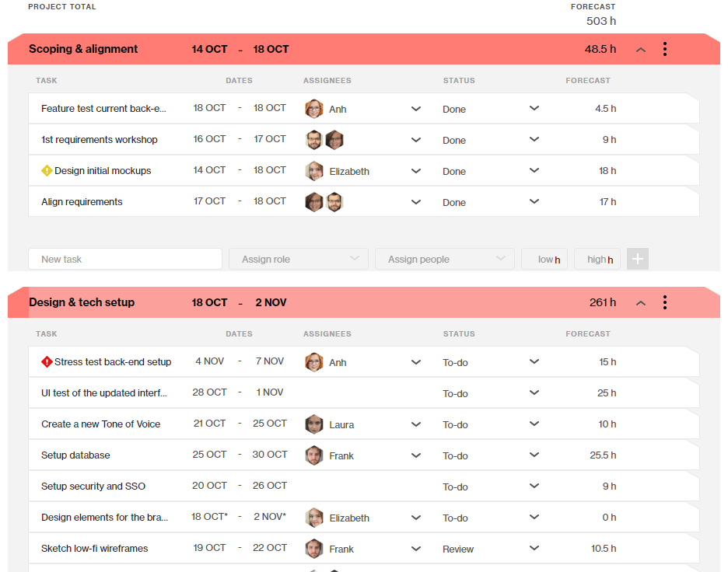Screen dimensions: 728x572
Task: Open the Assign people dropdown
Action: click(x=444, y=260)
